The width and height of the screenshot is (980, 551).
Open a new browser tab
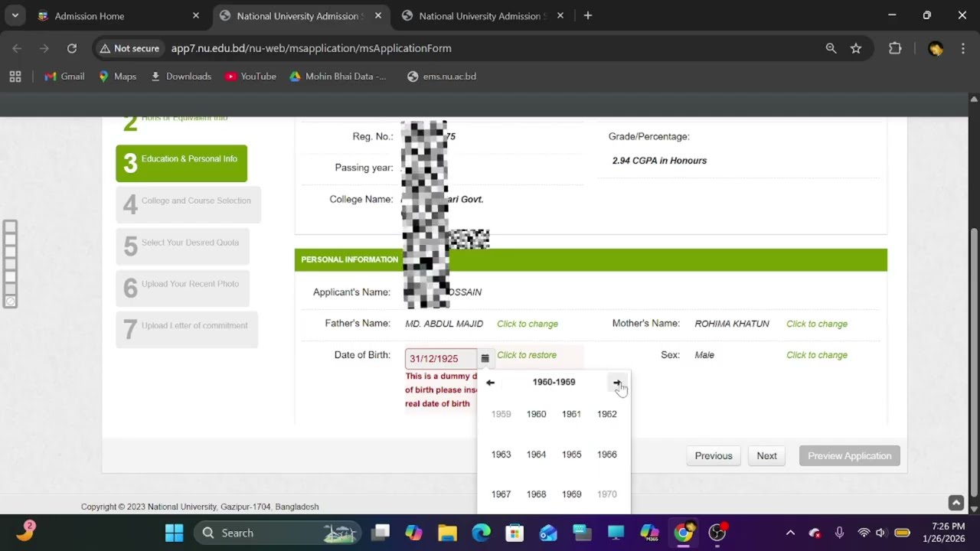(x=588, y=15)
